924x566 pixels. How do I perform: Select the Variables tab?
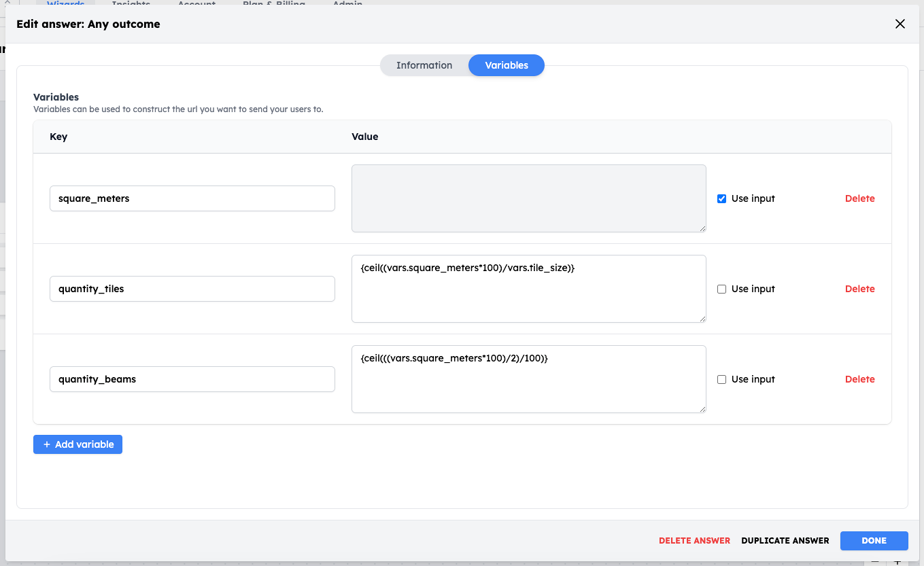(507, 65)
